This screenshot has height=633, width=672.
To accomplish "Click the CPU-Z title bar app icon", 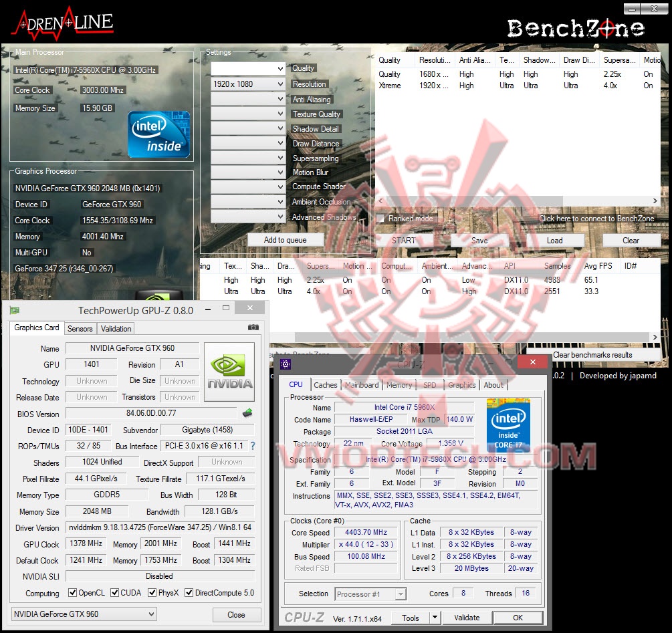I will pos(286,364).
